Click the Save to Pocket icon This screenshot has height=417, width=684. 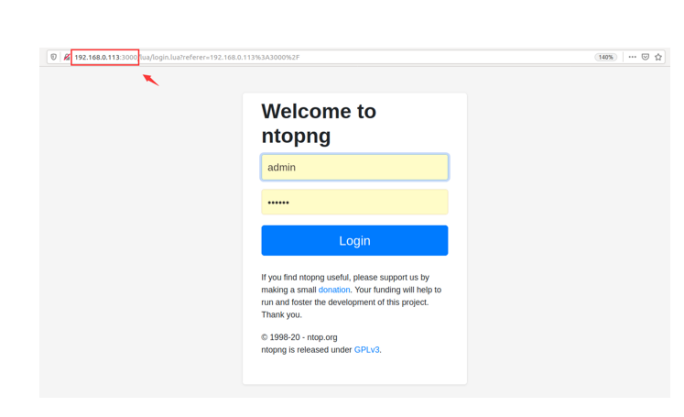coord(645,57)
